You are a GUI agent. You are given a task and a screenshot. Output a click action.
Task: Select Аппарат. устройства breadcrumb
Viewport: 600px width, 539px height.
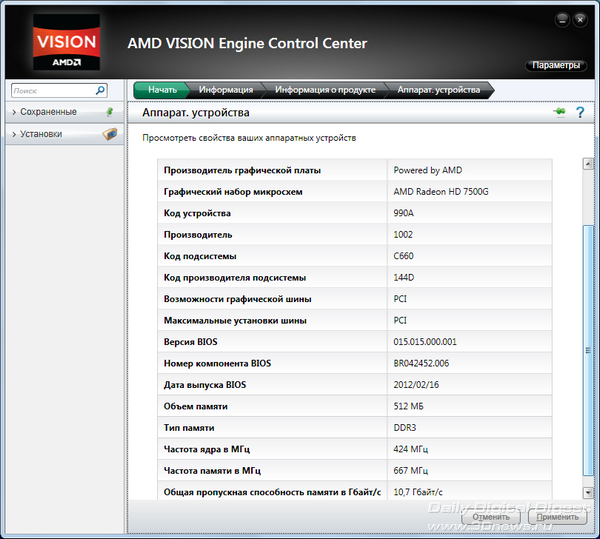point(439,90)
